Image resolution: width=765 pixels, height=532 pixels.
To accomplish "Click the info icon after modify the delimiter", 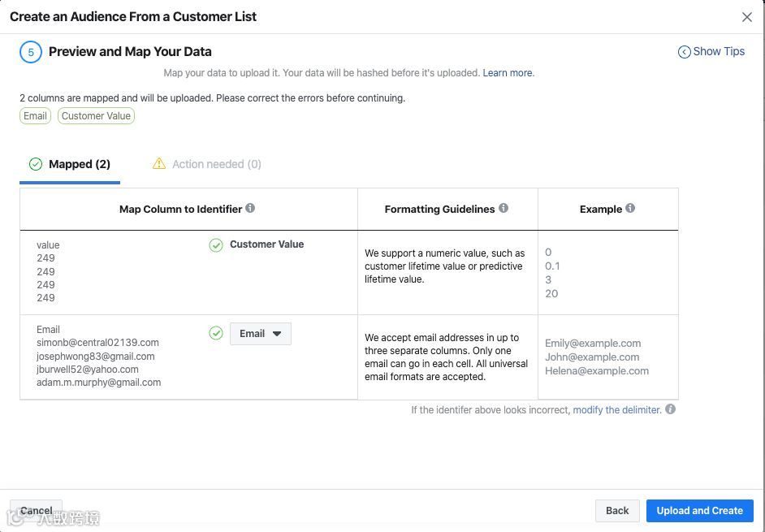I will 670,409.
